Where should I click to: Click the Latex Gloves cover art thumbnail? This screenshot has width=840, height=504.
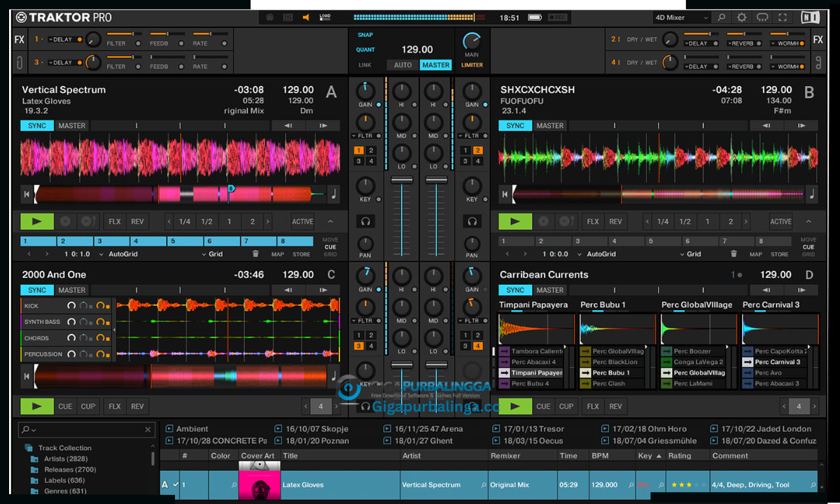259,484
